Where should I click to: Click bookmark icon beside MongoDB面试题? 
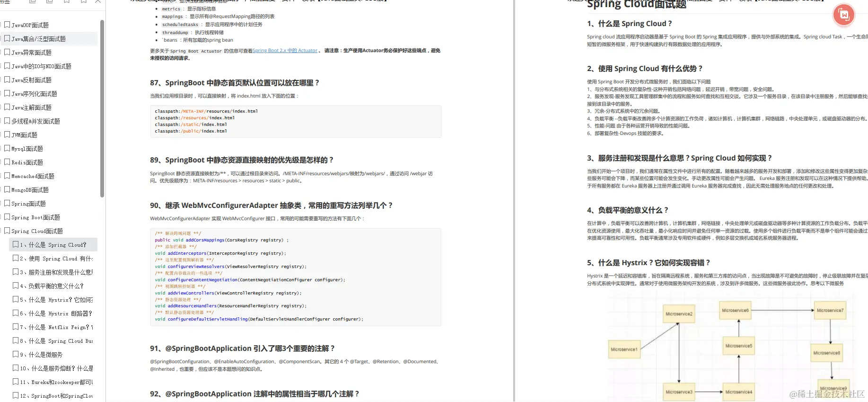point(7,189)
